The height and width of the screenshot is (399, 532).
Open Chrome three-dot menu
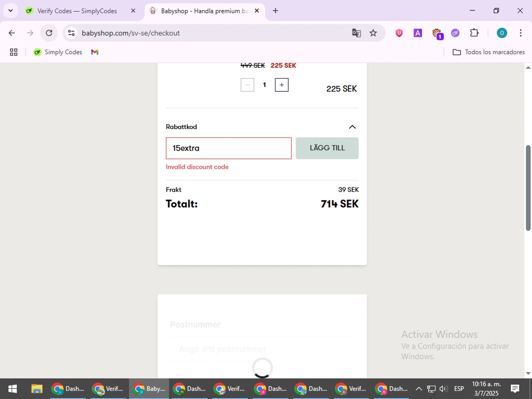pos(521,33)
